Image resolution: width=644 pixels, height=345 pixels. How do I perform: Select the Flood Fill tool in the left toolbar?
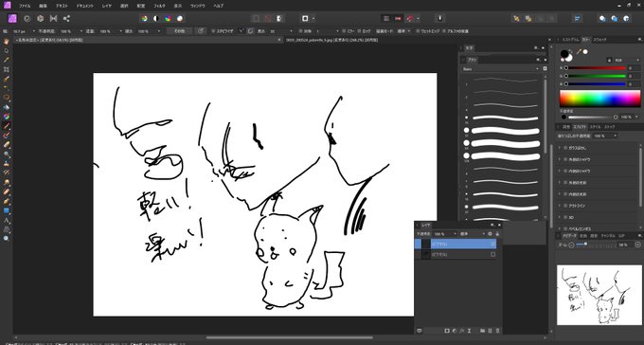[x=7, y=107]
